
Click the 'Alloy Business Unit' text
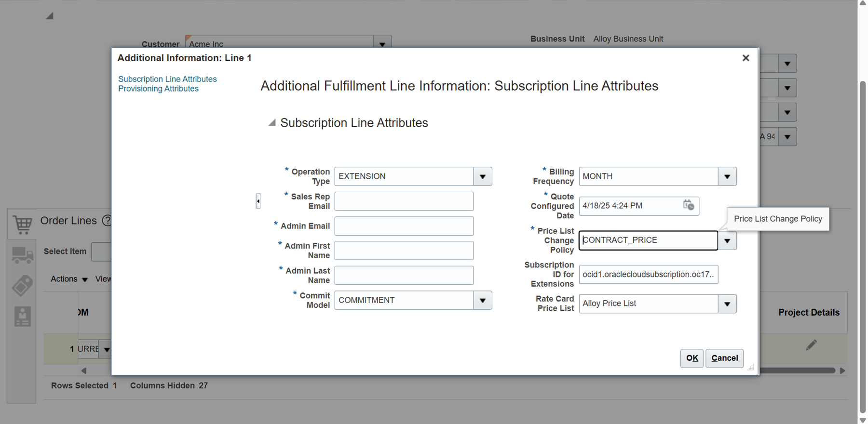[628, 39]
